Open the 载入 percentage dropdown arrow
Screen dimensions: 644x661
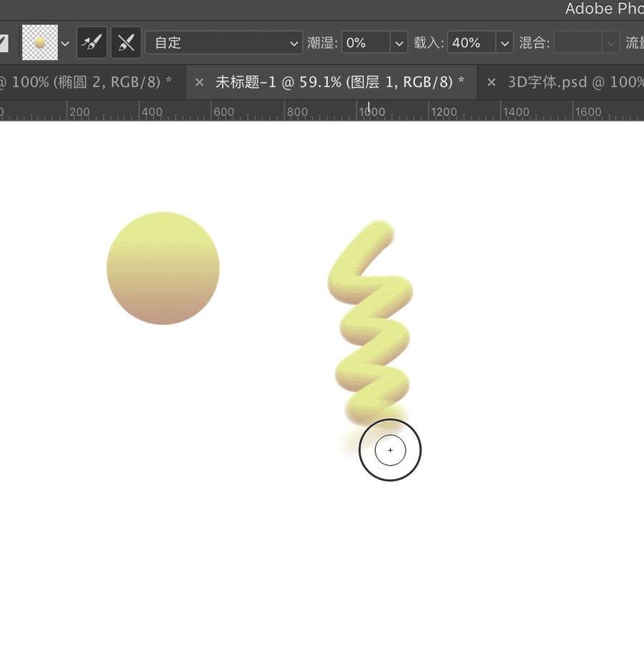pyautogui.click(x=504, y=43)
